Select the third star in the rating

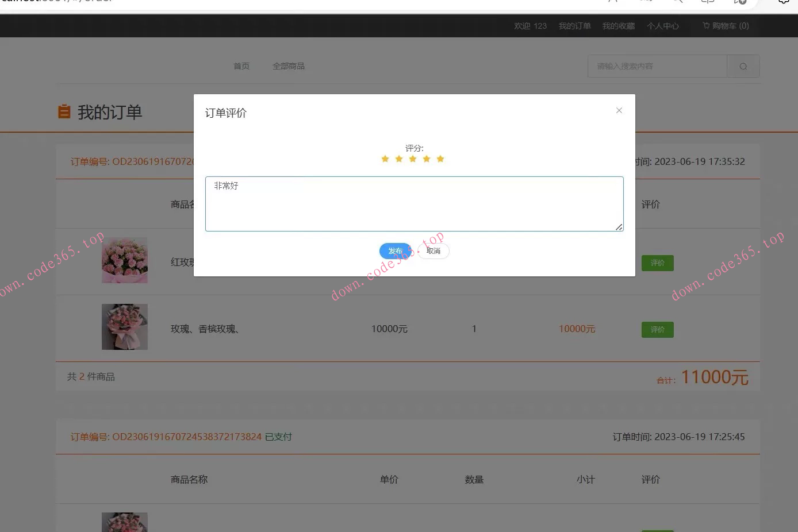click(x=413, y=159)
